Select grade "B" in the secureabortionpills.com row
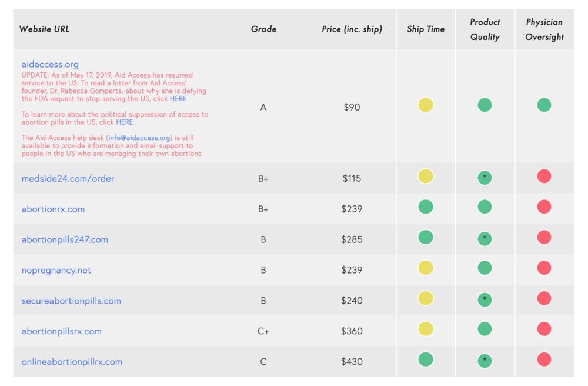Image resolution: width=588 pixels, height=386 pixels. pyautogui.click(x=263, y=301)
